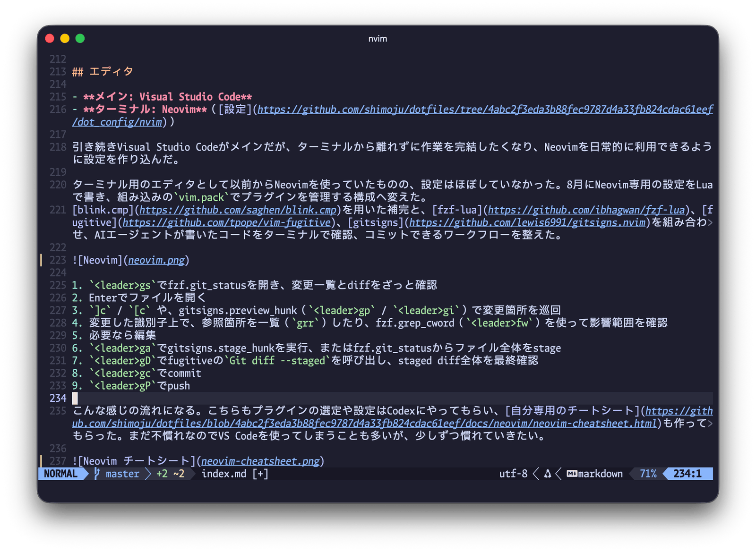Click the `<leader>ga` code on line 230

[x=122, y=348]
